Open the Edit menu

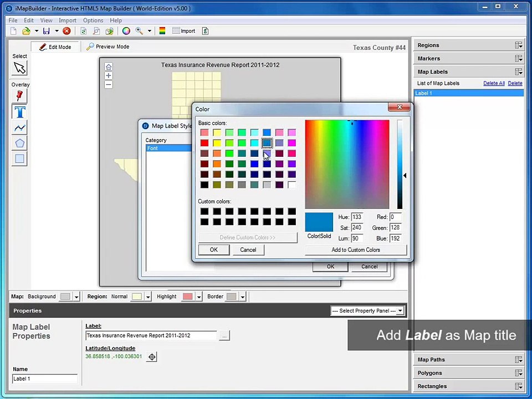coord(28,21)
